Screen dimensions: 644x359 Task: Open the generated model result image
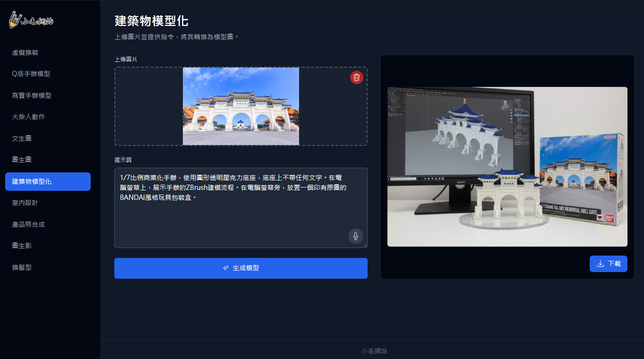[507, 167]
